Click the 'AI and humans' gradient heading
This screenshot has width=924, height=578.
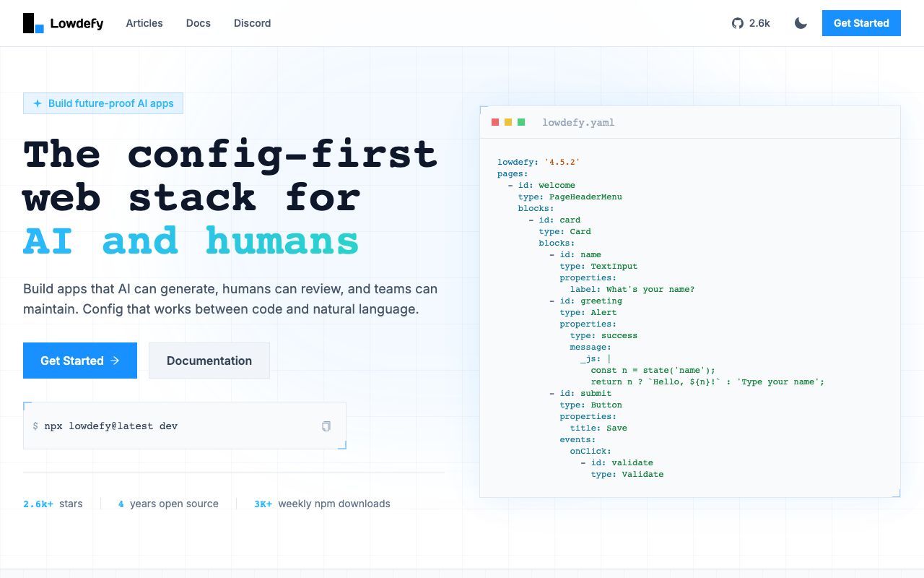191,241
